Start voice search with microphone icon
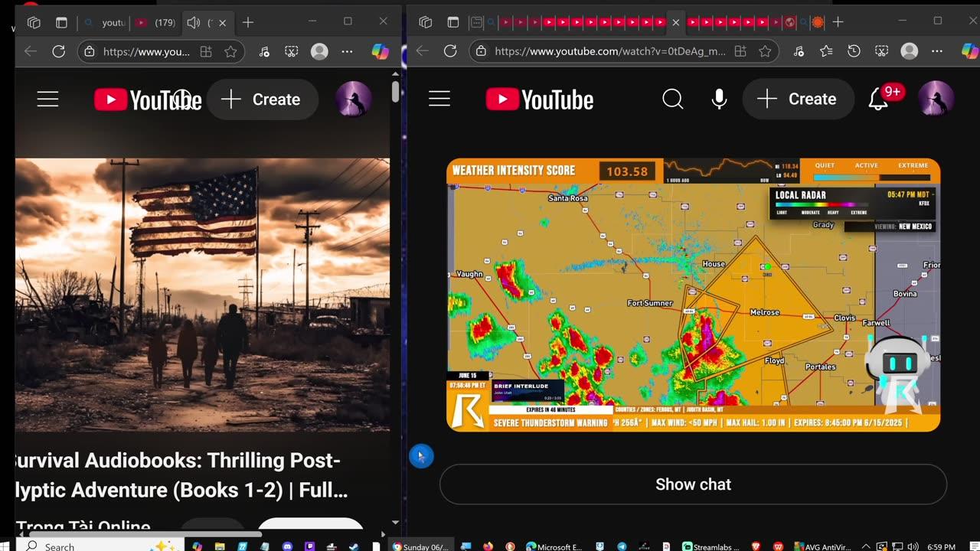This screenshot has height=551, width=980. click(x=719, y=99)
